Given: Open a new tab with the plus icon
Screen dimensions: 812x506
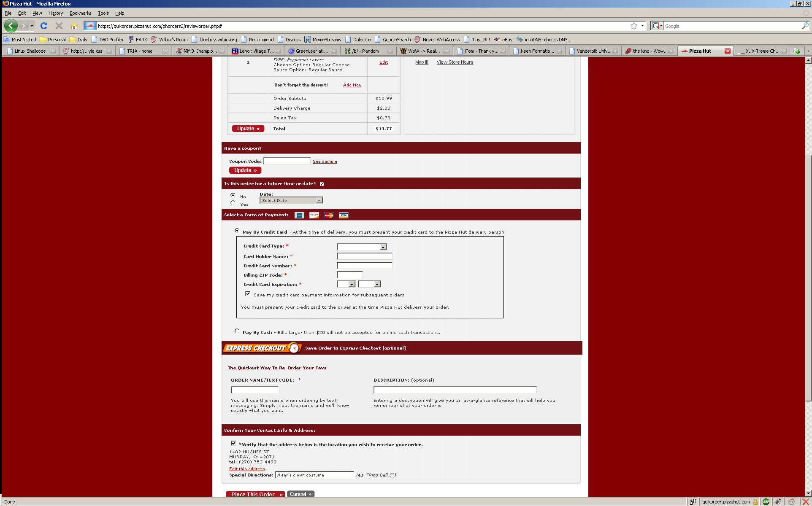Looking at the screenshot, I should click(x=797, y=51).
